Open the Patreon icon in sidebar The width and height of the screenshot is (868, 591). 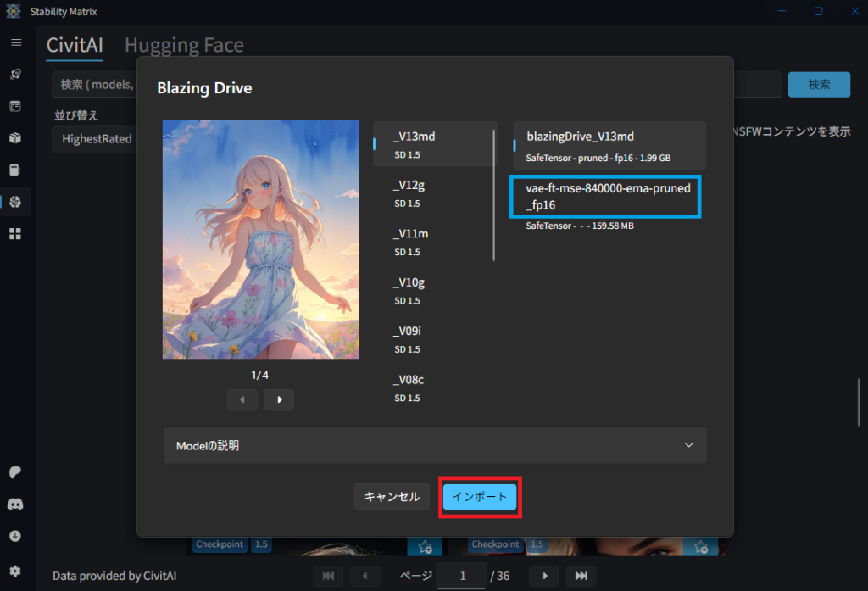tap(15, 472)
